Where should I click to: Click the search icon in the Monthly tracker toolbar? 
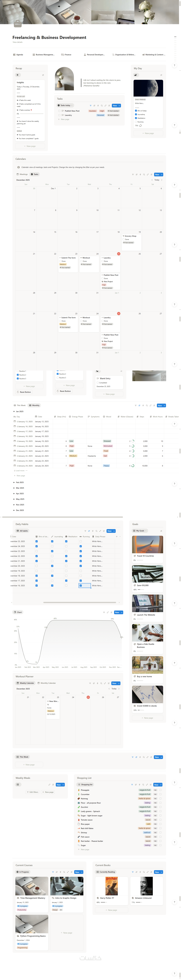pos(147,406)
